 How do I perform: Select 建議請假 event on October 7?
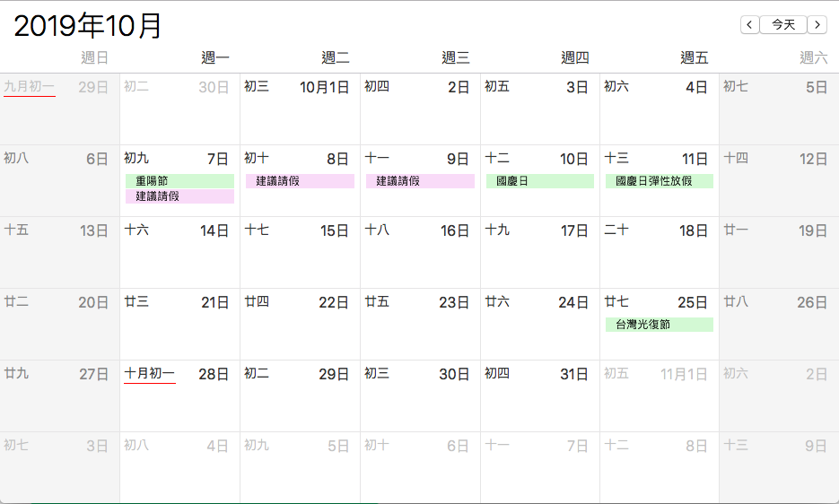[x=179, y=196]
